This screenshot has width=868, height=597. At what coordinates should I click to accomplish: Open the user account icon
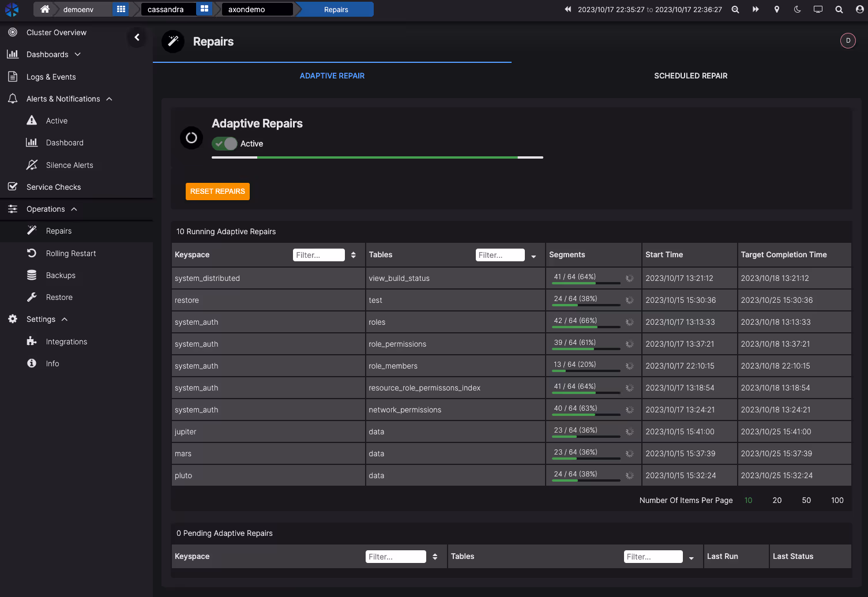[859, 9]
